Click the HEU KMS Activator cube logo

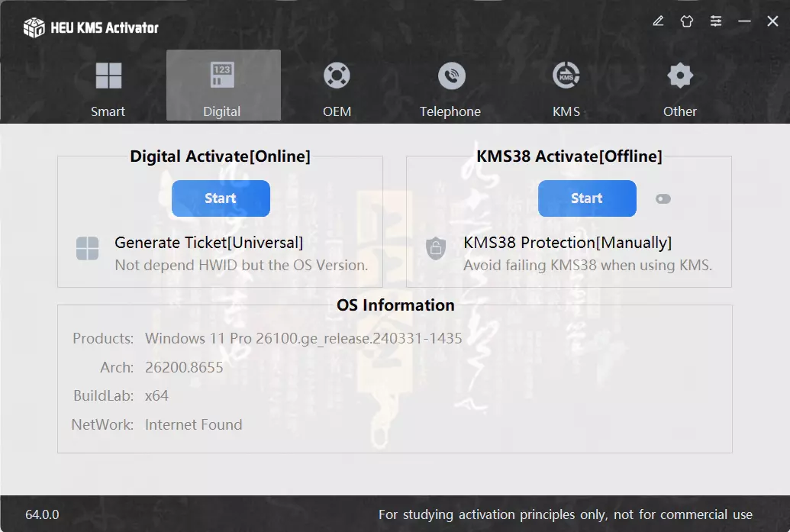pyautogui.click(x=34, y=27)
